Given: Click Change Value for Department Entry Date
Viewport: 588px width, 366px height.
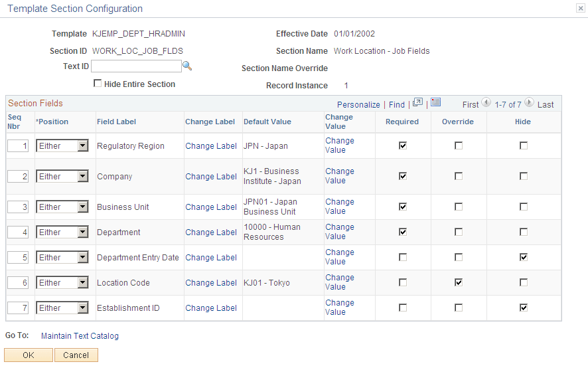Looking at the screenshot, I should pos(340,257).
